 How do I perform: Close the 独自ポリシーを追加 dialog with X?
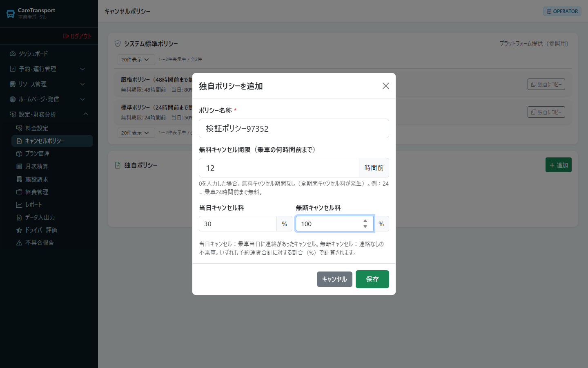(x=386, y=86)
